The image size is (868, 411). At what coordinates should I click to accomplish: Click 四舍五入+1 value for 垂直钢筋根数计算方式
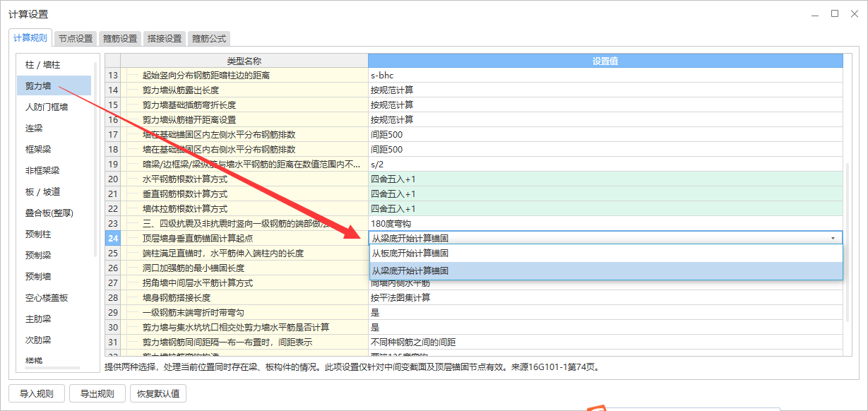[x=605, y=193]
